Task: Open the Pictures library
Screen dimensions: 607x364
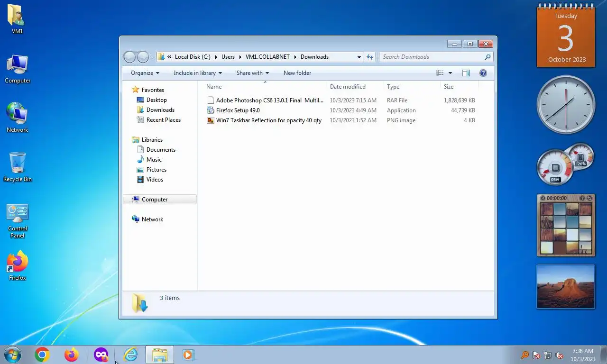Action: [x=156, y=170]
